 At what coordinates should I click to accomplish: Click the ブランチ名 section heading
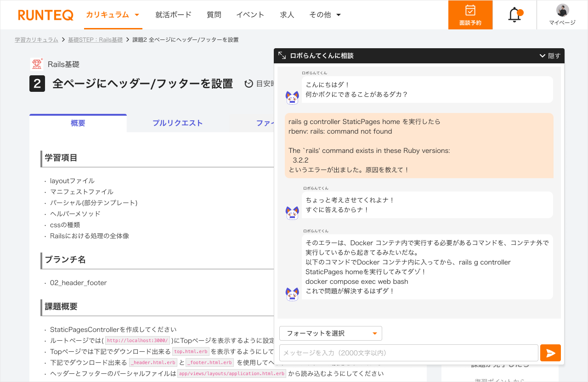(x=65, y=260)
